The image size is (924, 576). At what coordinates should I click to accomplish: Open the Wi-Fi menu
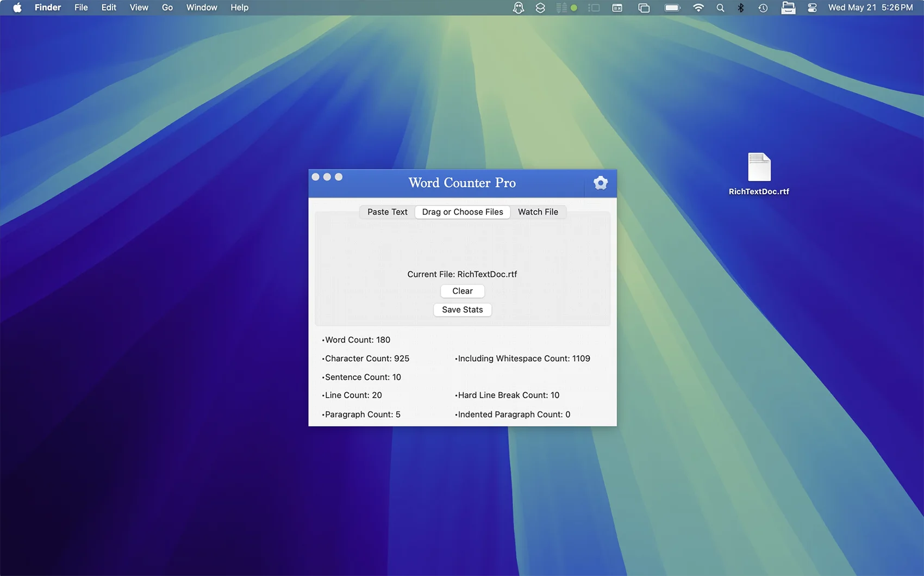pos(698,8)
